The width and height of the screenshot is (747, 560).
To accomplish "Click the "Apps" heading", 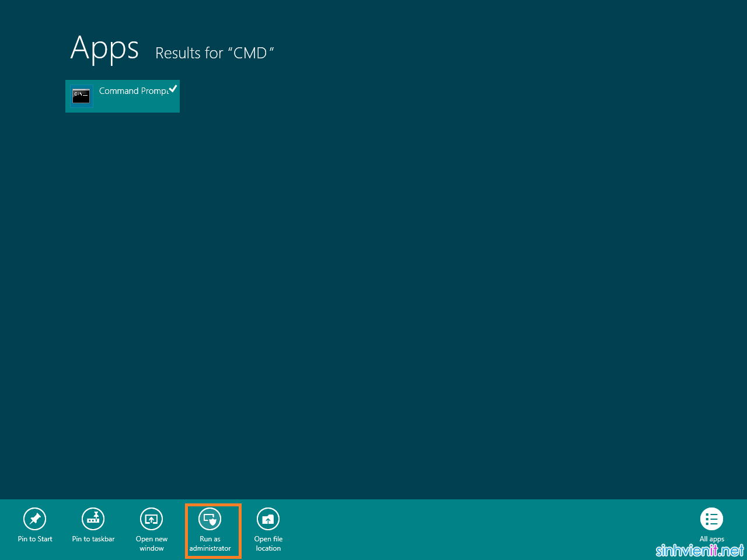I will [x=105, y=48].
